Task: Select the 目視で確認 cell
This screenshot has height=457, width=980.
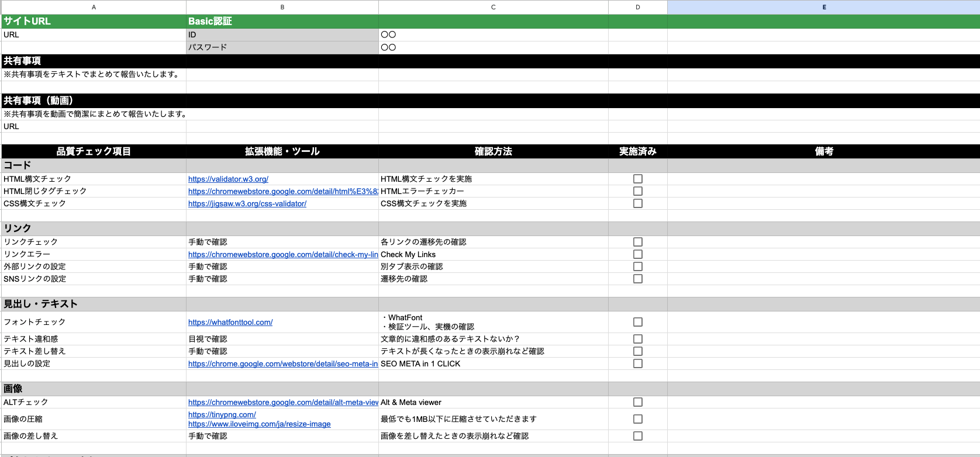Action: coord(282,339)
